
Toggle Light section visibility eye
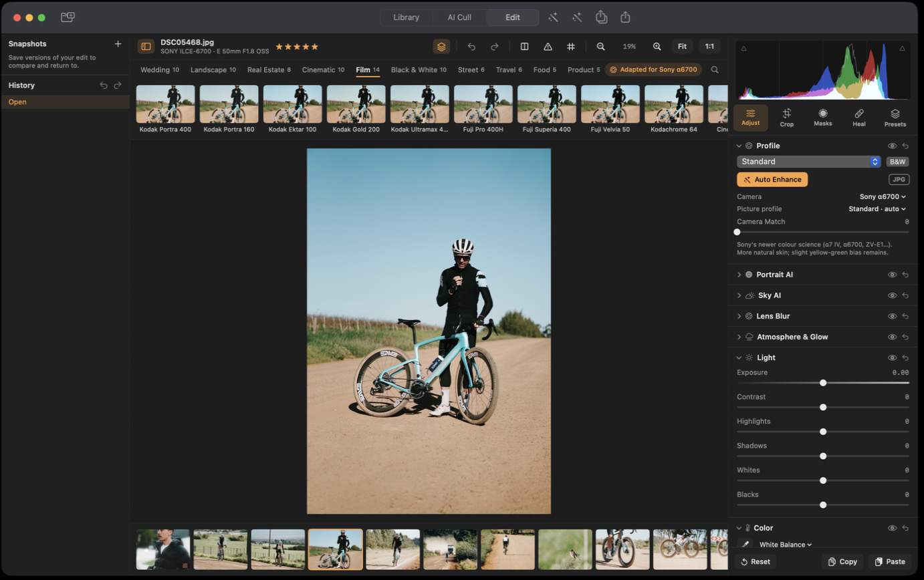click(892, 357)
